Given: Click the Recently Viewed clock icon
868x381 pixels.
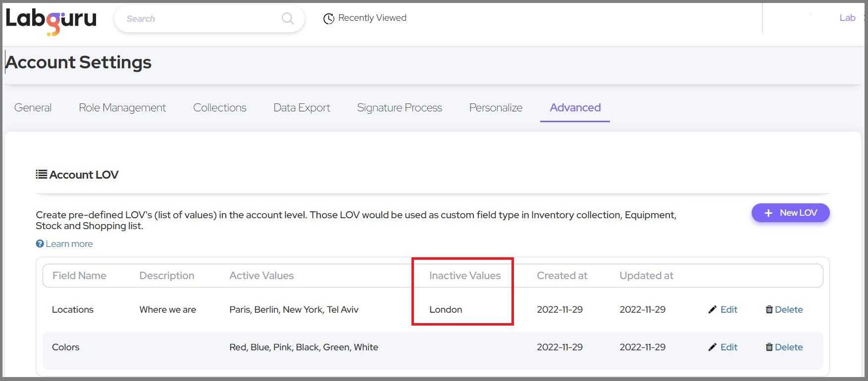Looking at the screenshot, I should (329, 19).
